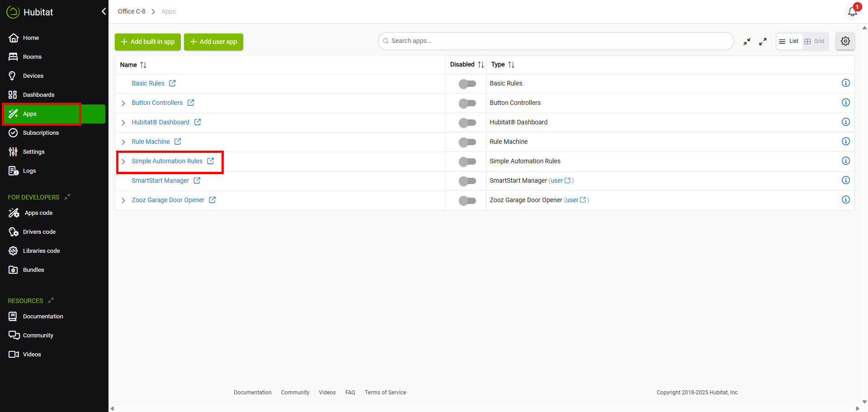Show info for Zooz Garage Door row
Image resolution: width=868 pixels, height=412 pixels.
tap(846, 200)
